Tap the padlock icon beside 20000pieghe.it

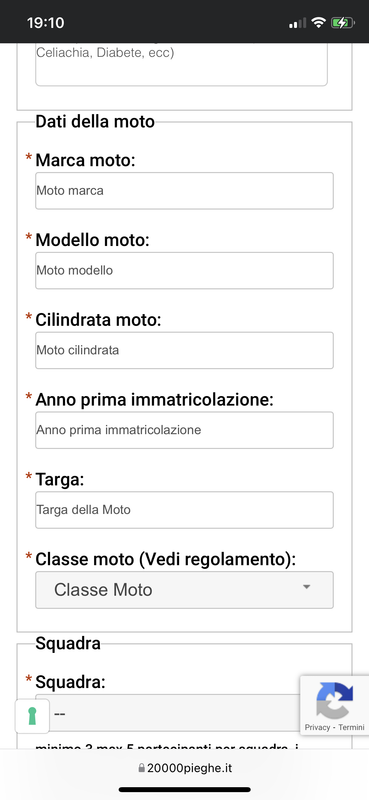tap(141, 768)
